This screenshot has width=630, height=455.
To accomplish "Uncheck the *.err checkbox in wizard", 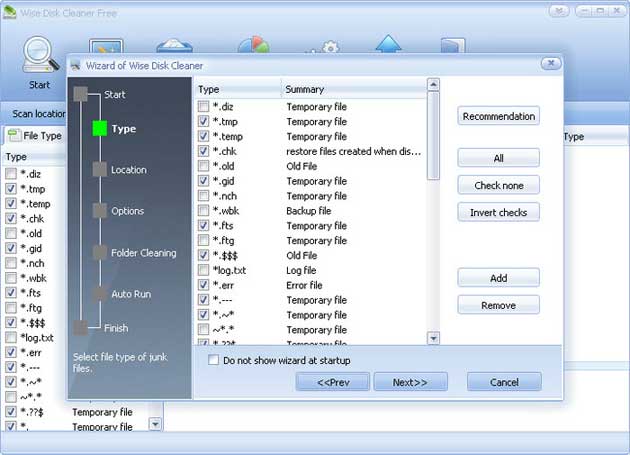I will [x=203, y=285].
